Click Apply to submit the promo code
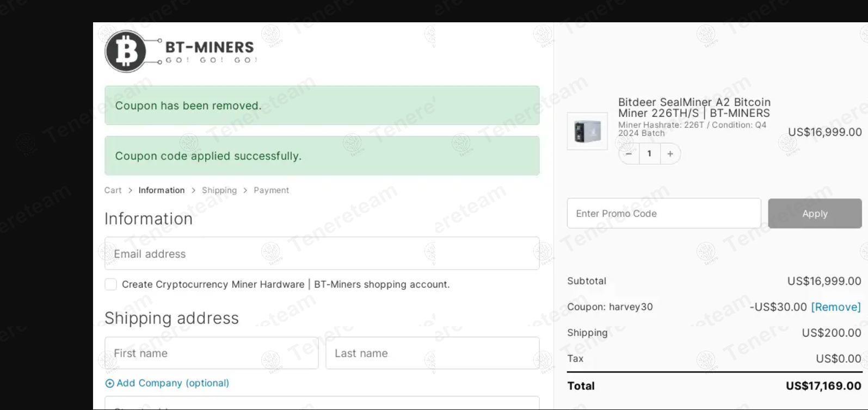This screenshot has width=868, height=410. click(815, 213)
